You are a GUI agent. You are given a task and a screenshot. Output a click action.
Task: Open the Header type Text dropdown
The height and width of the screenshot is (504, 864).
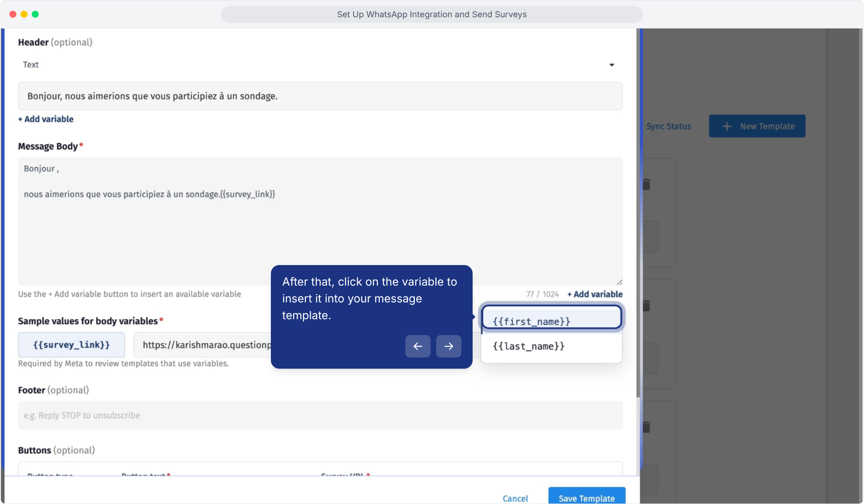[x=320, y=65]
